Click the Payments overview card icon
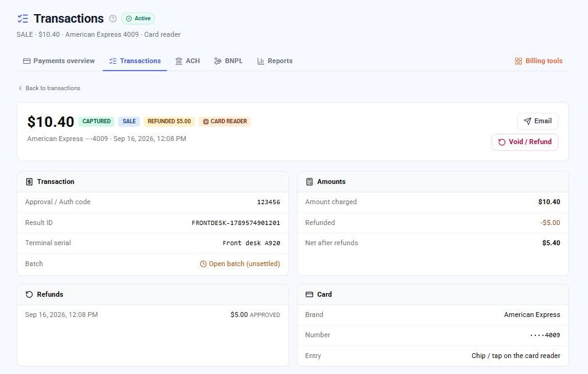The image size is (588, 374). click(26, 61)
